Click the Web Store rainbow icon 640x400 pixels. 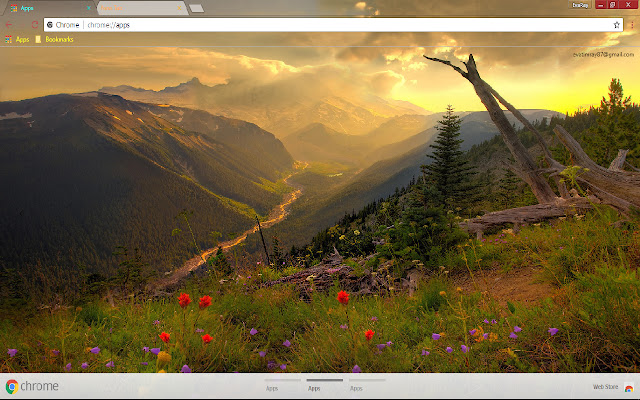629,388
